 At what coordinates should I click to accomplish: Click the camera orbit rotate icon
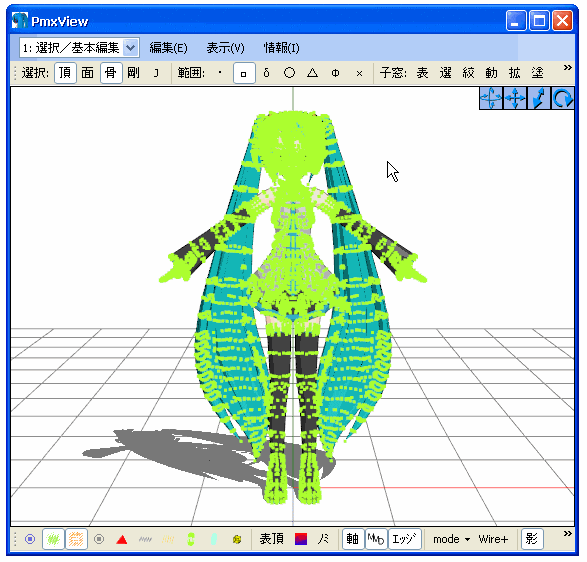pos(491,98)
